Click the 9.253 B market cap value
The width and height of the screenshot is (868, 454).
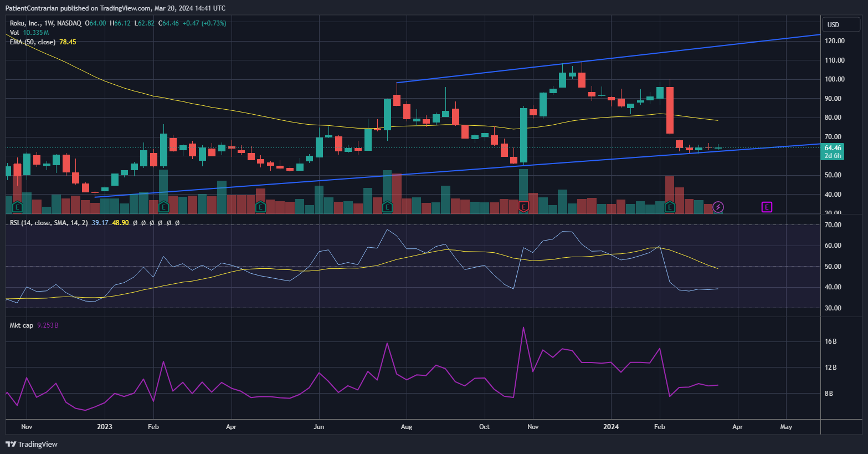48,325
